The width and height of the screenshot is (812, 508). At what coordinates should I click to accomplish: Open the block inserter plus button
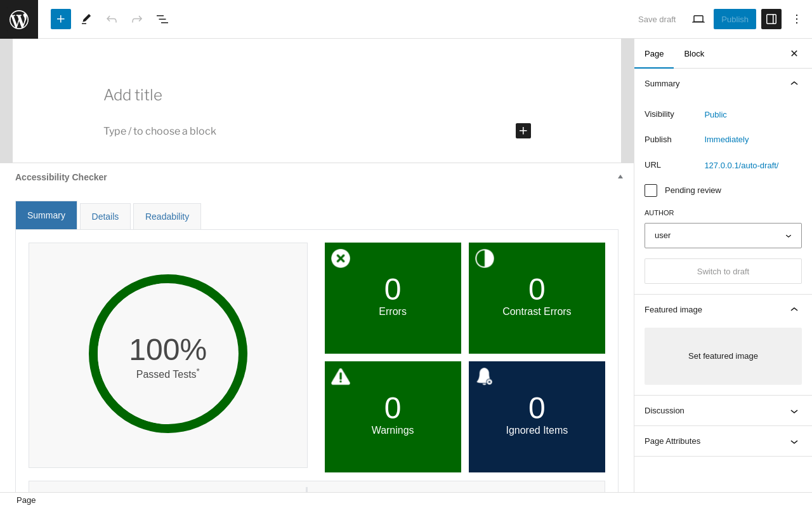click(61, 19)
